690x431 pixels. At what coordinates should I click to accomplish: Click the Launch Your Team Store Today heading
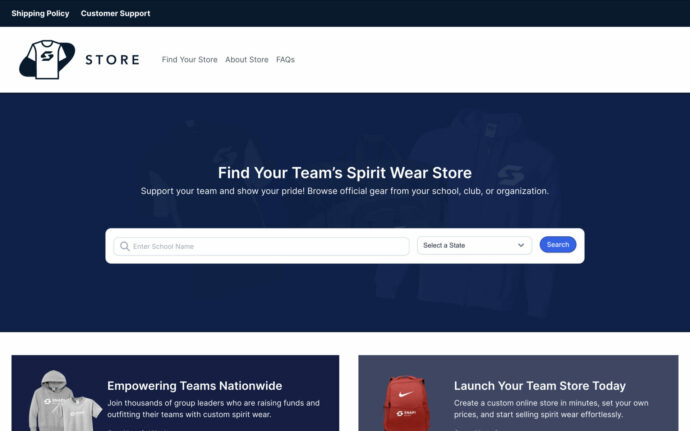pyautogui.click(x=540, y=386)
